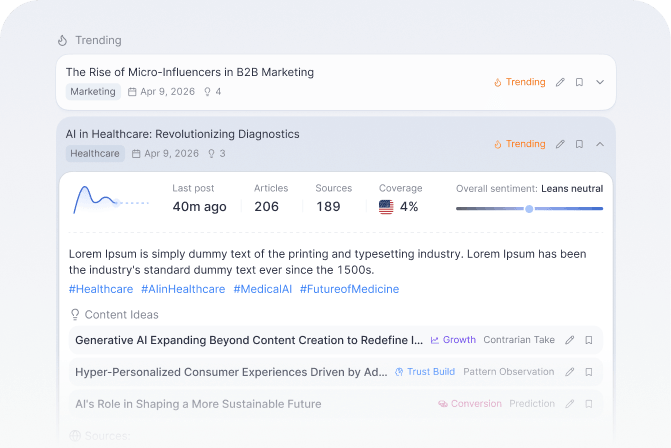Click the Trending badge on Micro-Influencers card
Screen dimensions: 671x448
coord(520,82)
